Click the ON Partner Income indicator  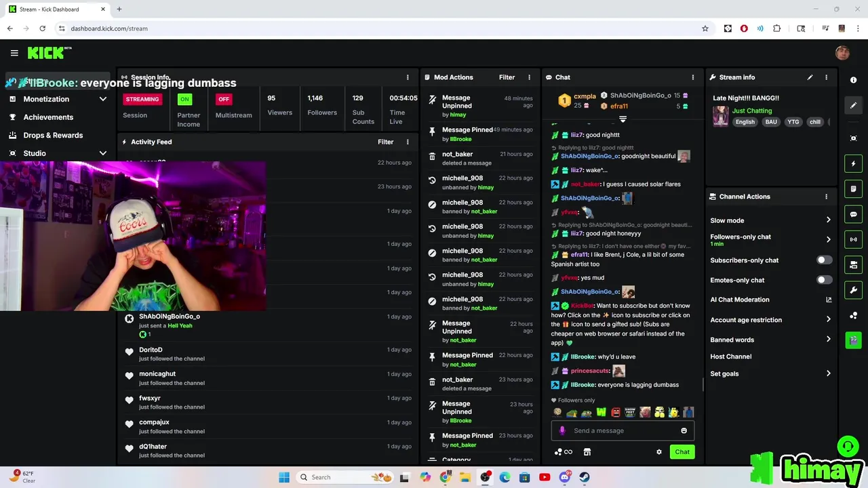click(184, 99)
